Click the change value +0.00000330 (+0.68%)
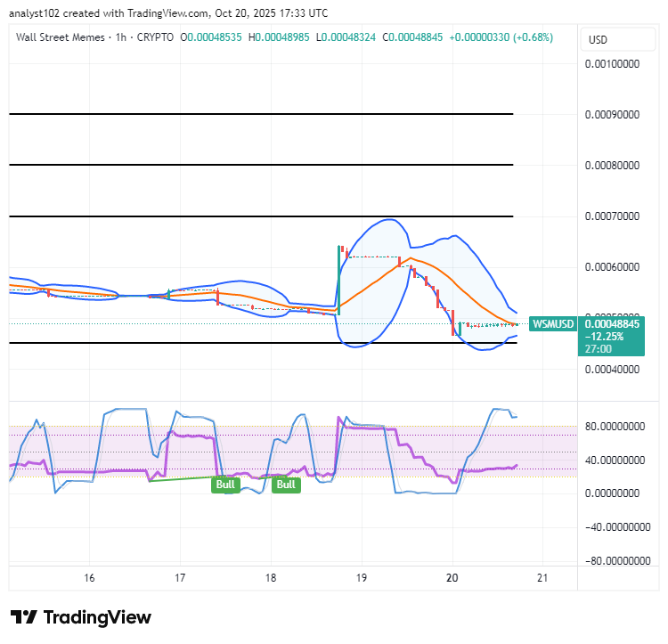This screenshot has height=644, width=668. point(501,37)
